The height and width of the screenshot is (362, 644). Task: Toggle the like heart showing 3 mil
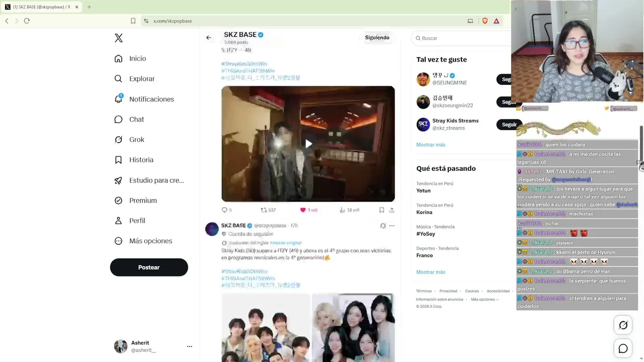click(308, 210)
